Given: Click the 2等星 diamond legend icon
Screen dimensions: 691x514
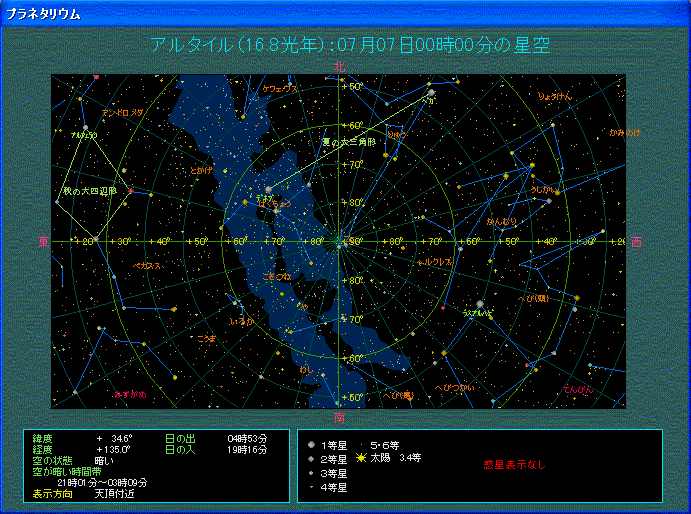Looking at the screenshot, I should [312, 459].
